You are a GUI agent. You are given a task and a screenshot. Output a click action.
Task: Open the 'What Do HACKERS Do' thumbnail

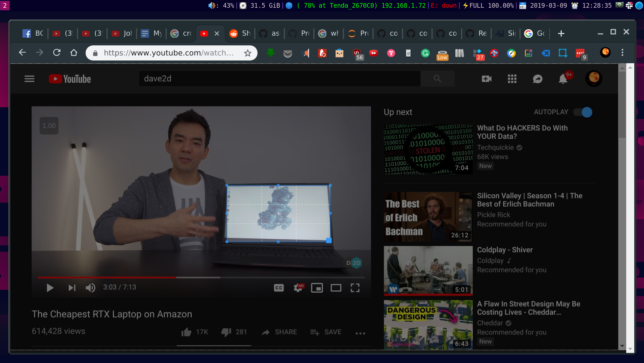tap(428, 149)
